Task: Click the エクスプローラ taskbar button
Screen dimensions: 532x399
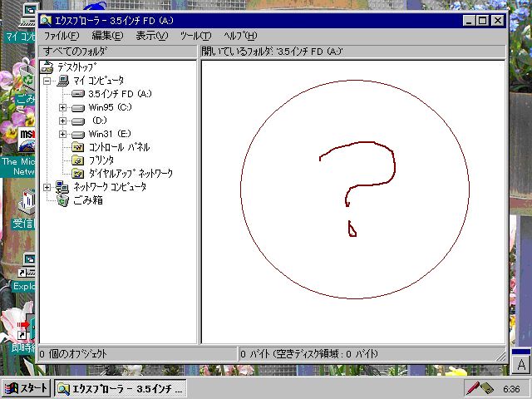Action: [121, 388]
